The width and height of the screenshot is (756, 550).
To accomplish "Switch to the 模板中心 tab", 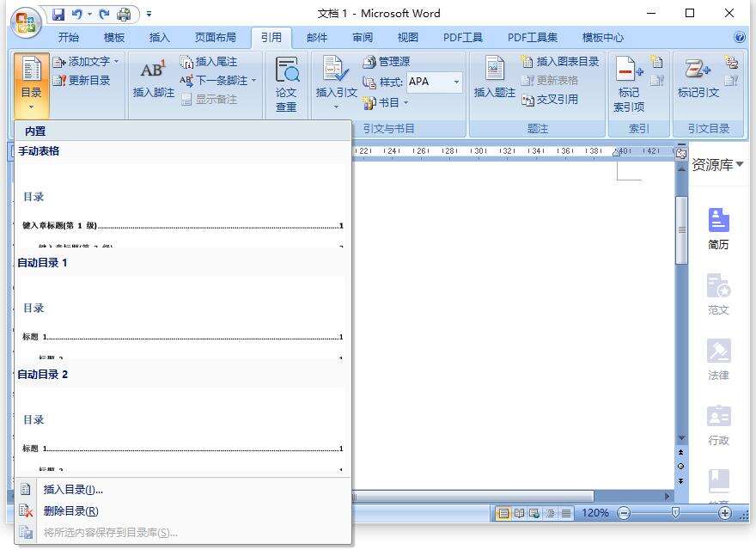I will click(x=603, y=37).
